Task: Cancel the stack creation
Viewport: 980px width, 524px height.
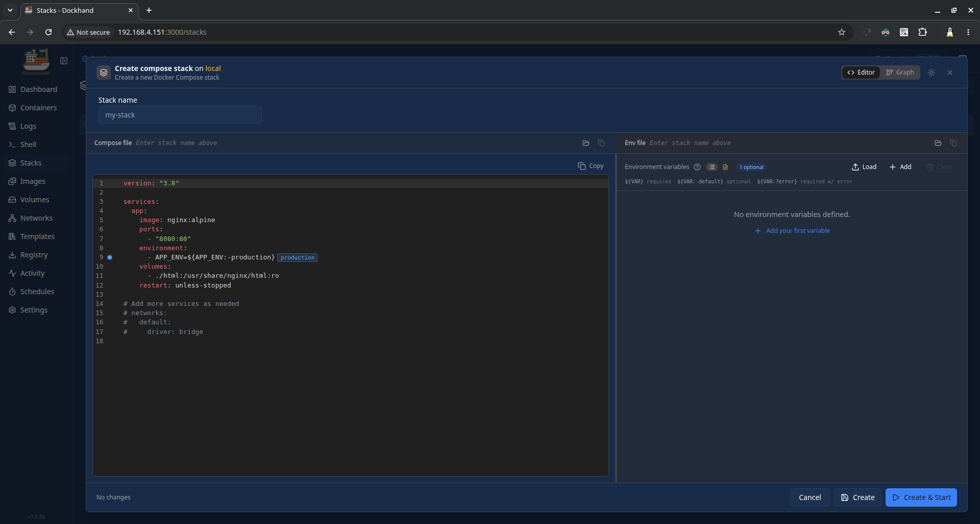Action: tap(810, 497)
